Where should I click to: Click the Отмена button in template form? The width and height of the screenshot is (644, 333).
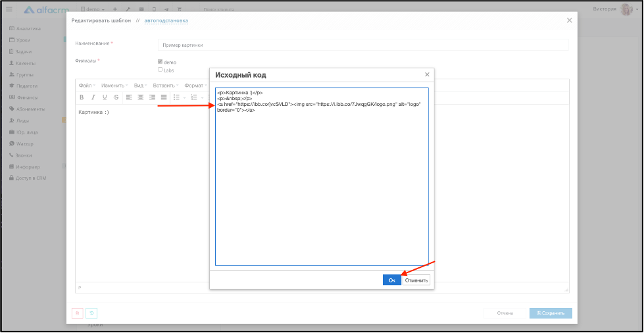[505, 313]
